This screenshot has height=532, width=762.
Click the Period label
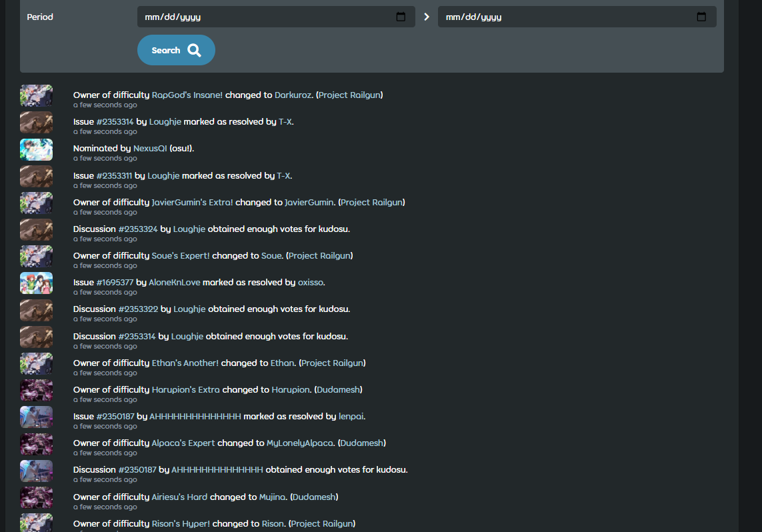40,17
